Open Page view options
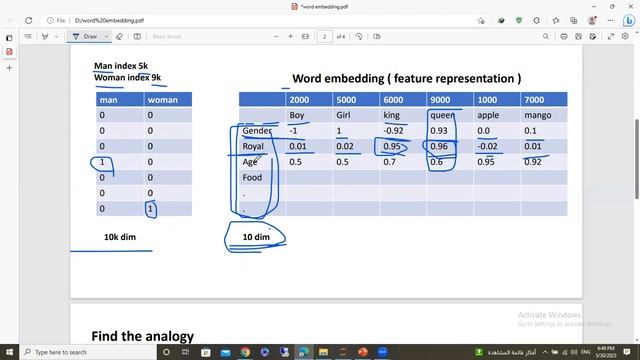 pos(377,36)
